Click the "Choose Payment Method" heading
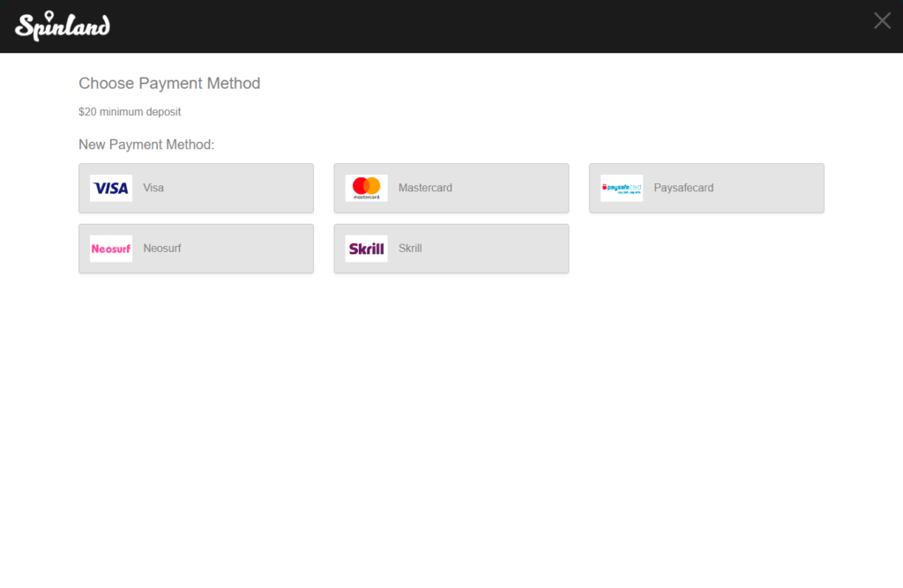Viewport: 903px width, 588px height. pos(169,84)
